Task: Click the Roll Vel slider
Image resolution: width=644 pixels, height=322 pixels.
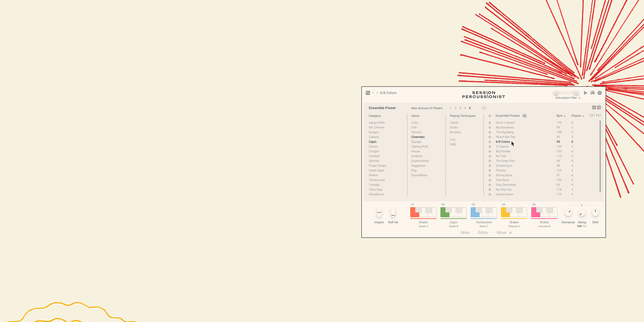Action: click(393, 212)
